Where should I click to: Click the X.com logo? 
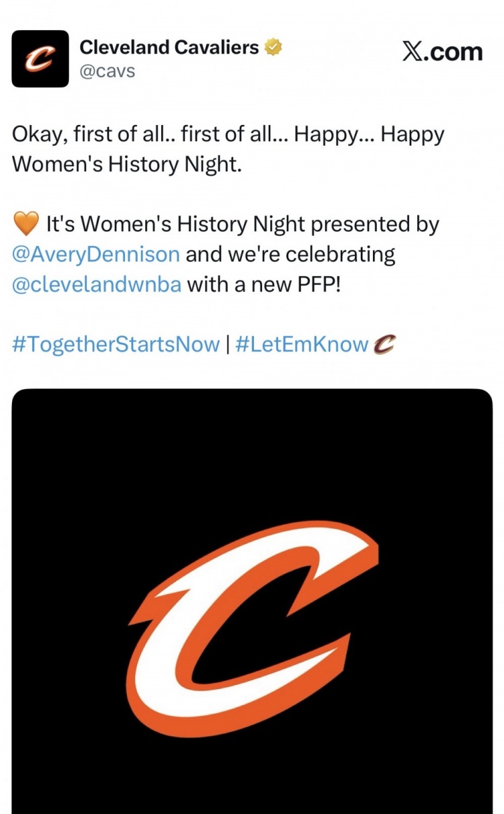442,52
